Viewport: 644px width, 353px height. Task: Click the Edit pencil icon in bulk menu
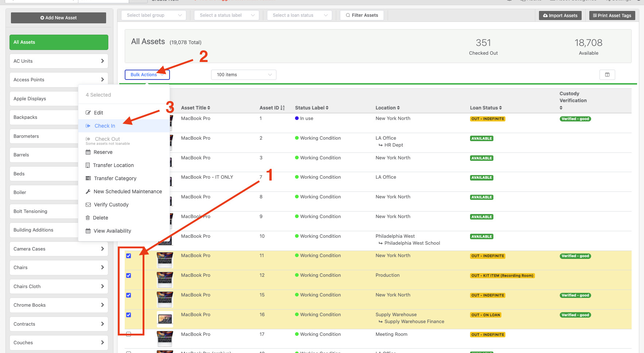pos(88,113)
